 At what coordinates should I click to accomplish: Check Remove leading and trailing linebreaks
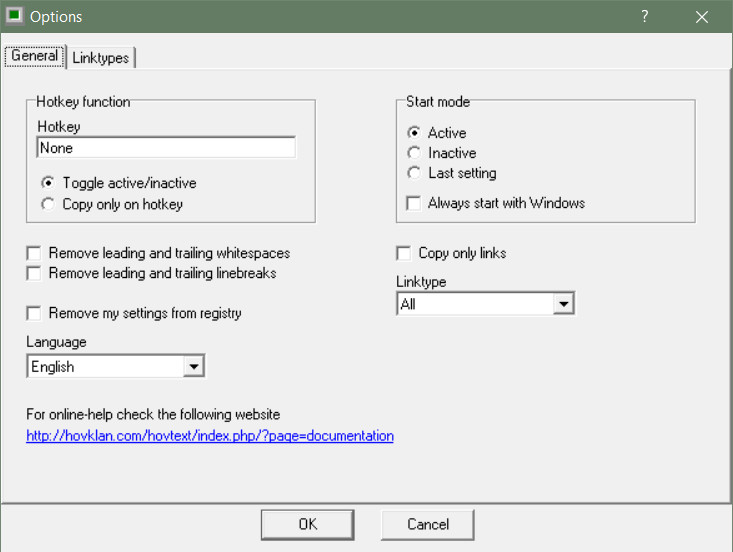[34, 273]
